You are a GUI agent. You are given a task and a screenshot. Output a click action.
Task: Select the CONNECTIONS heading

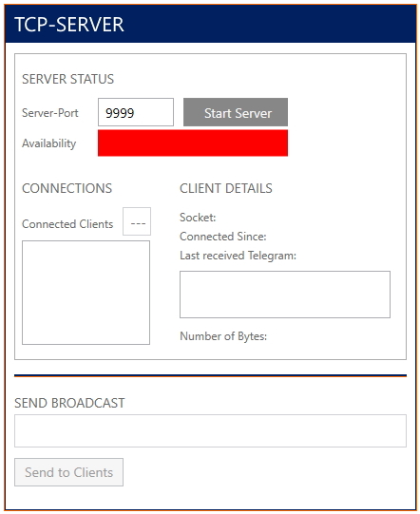[x=67, y=188]
